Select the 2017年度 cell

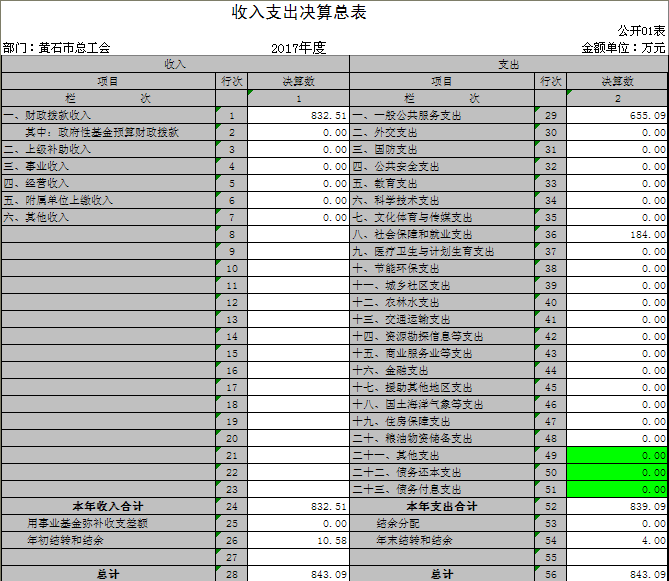pos(298,48)
